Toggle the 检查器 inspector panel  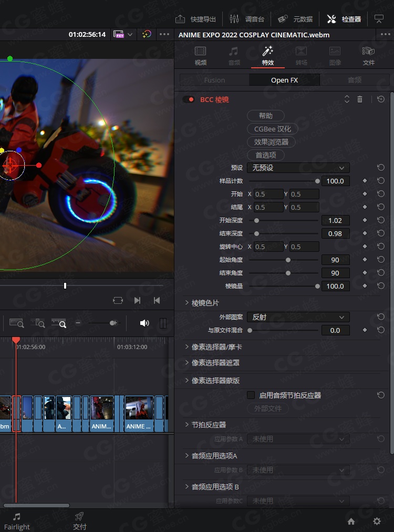click(344, 19)
